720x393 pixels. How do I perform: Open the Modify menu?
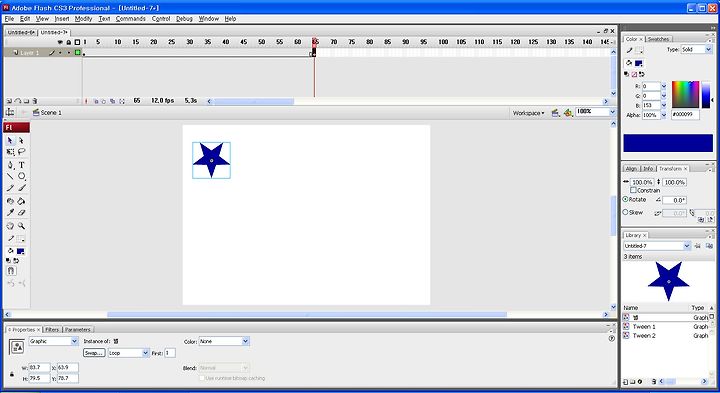pos(83,19)
